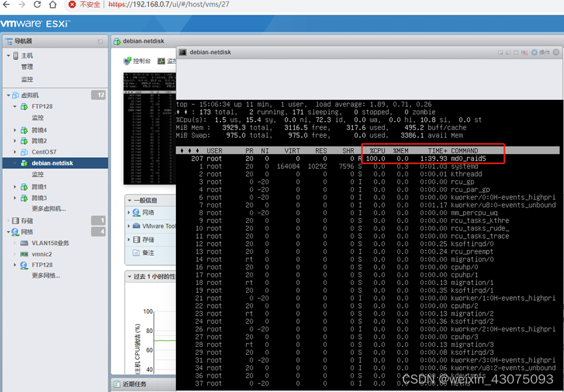
Task: Open 监控 under debian-netdisk
Action: coord(37,174)
